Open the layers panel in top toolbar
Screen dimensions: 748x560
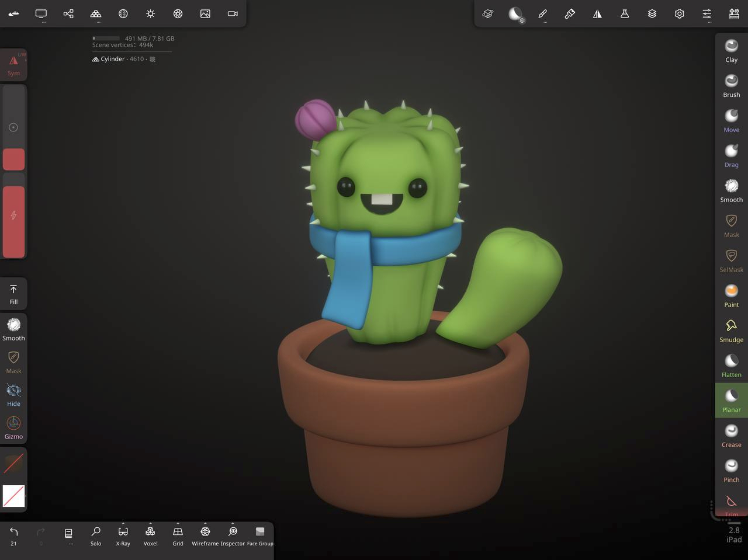(x=652, y=13)
